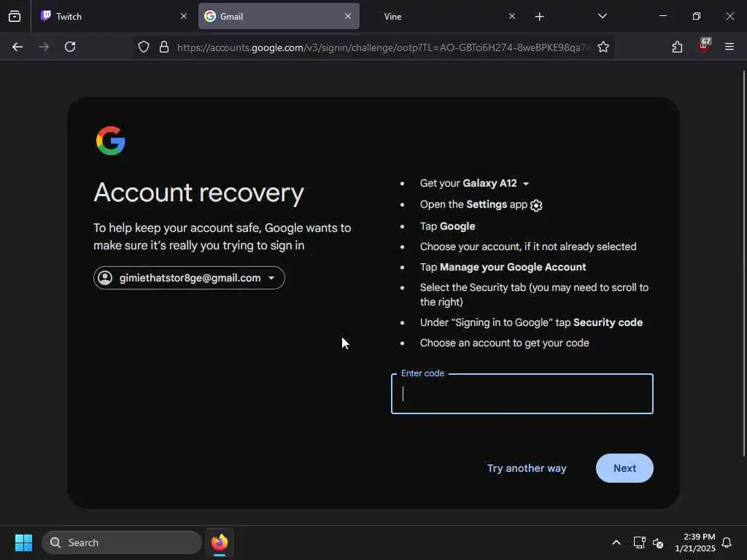Go back to the previous page
Screen dimensions: 747x560
click(x=18, y=47)
